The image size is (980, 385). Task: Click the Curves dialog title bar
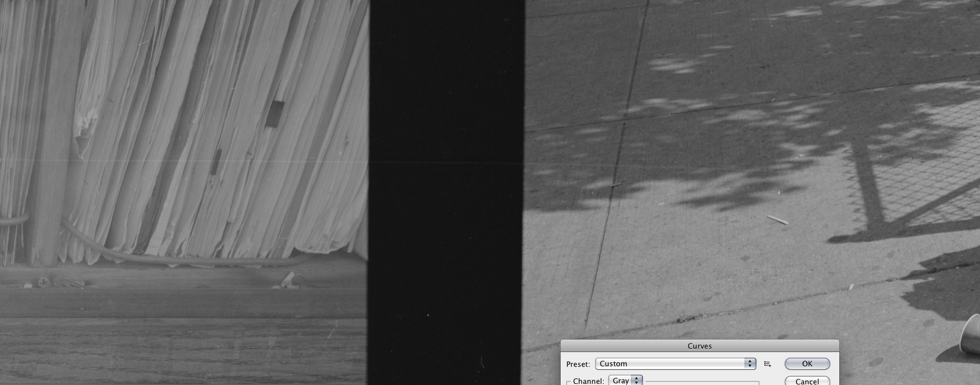699,346
